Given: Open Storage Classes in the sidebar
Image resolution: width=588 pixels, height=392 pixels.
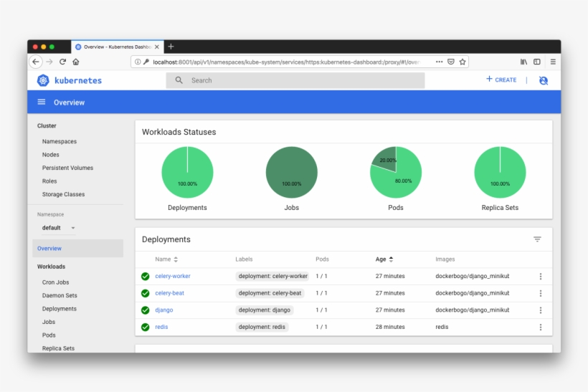Looking at the screenshot, I should pos(63,194).
